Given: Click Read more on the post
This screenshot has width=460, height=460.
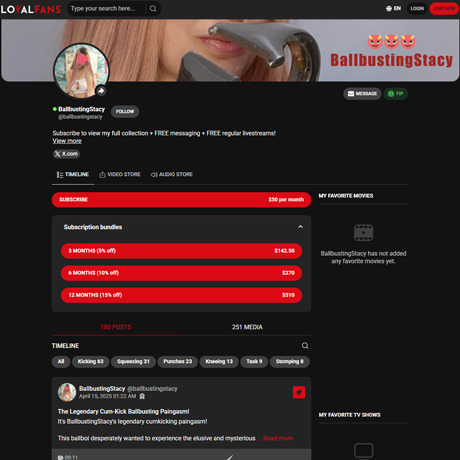Looking at the screenshot, I should (x=278, y=438).
